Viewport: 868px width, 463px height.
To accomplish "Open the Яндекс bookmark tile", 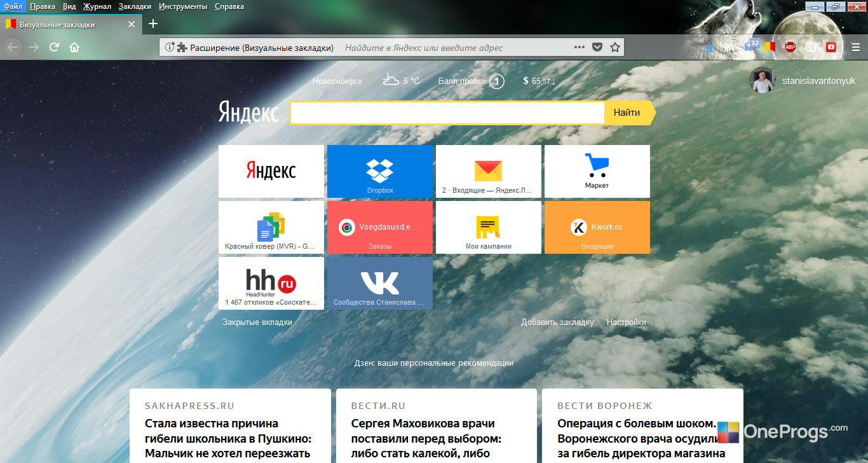I will point(271,171).
